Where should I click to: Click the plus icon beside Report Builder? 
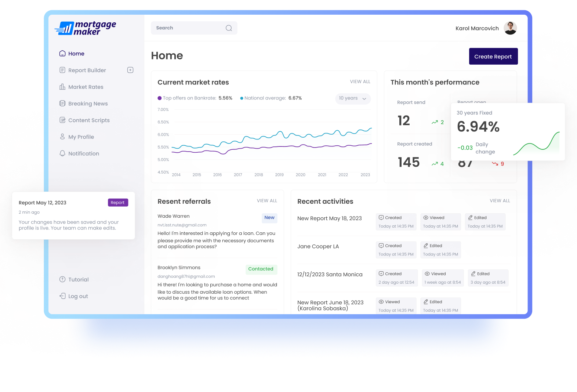pos(130,70)
